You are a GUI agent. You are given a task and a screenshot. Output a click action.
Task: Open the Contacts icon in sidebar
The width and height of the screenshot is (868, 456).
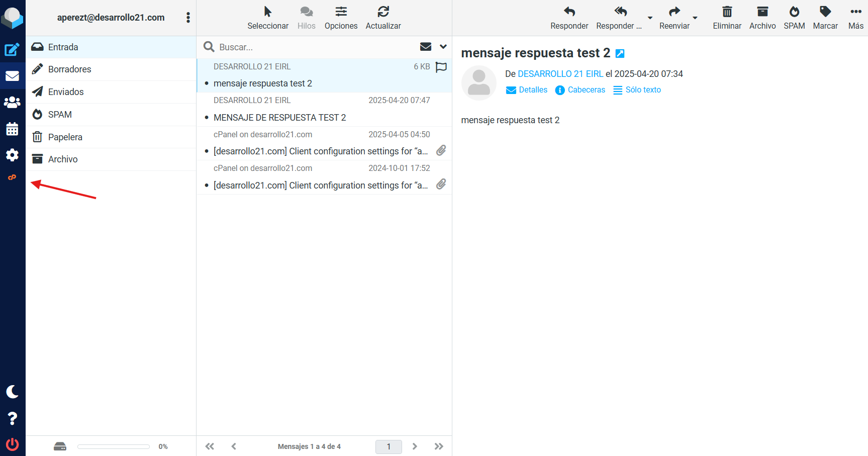[x=12, y=103]
